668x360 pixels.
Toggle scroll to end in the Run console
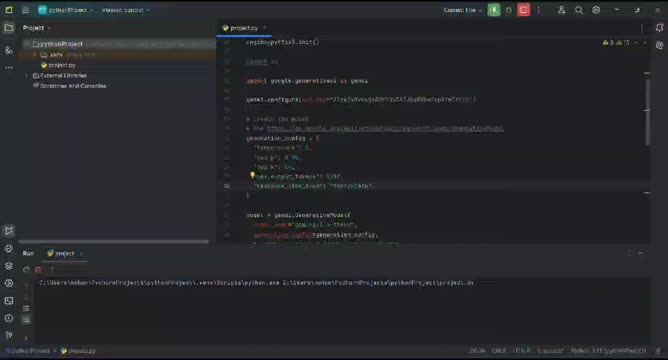tap(26, 320)
